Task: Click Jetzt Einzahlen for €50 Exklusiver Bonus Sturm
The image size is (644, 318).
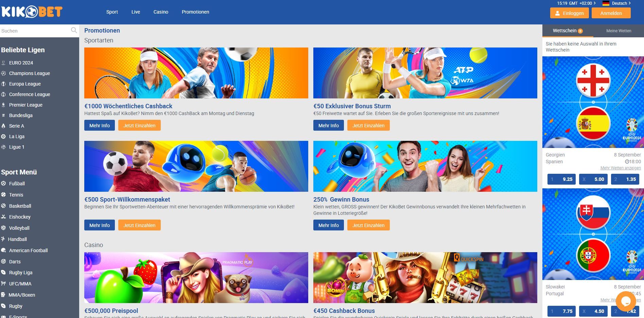Action: point(368,126)
